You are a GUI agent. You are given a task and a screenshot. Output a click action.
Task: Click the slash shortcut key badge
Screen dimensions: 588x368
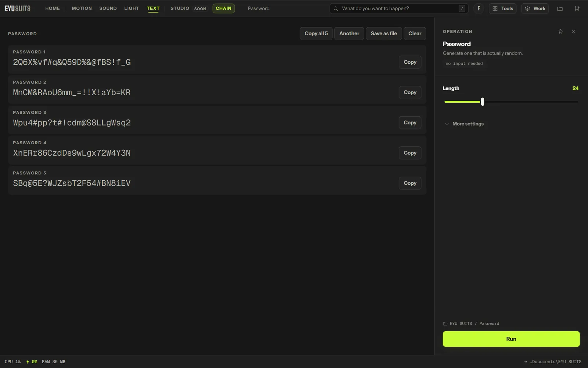tap(462, 8)
